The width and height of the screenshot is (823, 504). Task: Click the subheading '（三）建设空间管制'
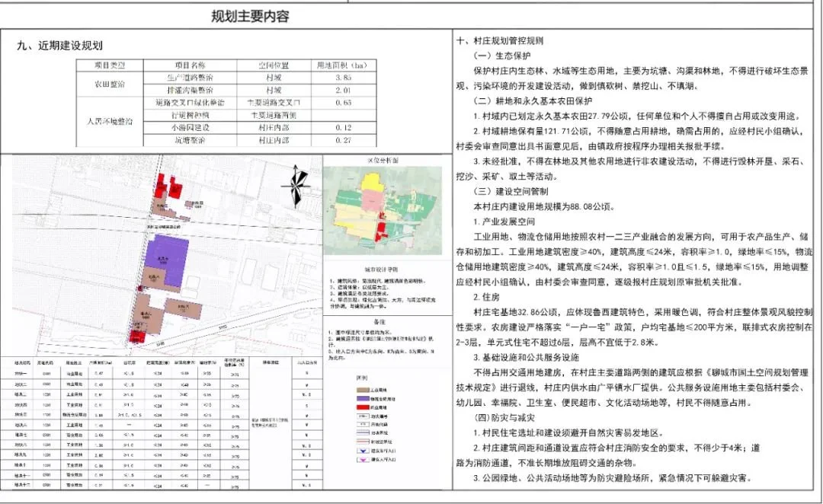[510, 191]
